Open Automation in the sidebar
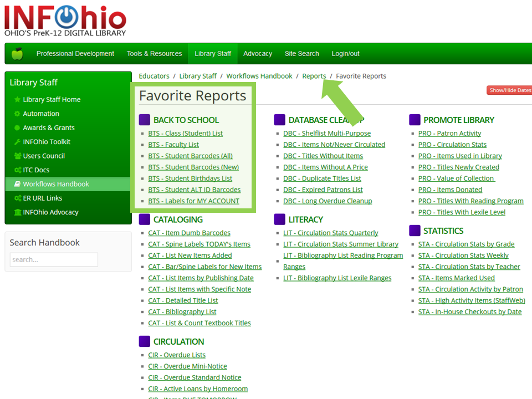 pos(41,114)
